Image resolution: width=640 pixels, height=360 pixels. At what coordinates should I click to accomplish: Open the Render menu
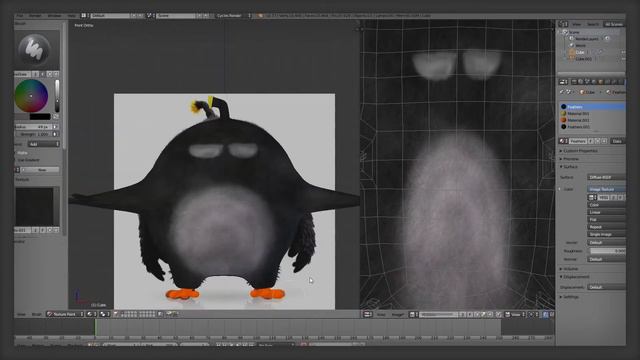coord(35,16)
